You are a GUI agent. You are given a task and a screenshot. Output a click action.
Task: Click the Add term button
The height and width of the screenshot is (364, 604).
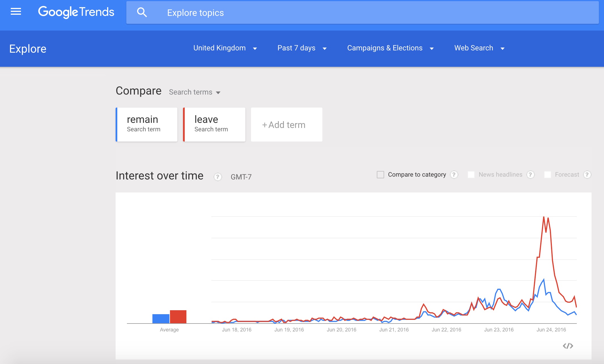(286, 125)
